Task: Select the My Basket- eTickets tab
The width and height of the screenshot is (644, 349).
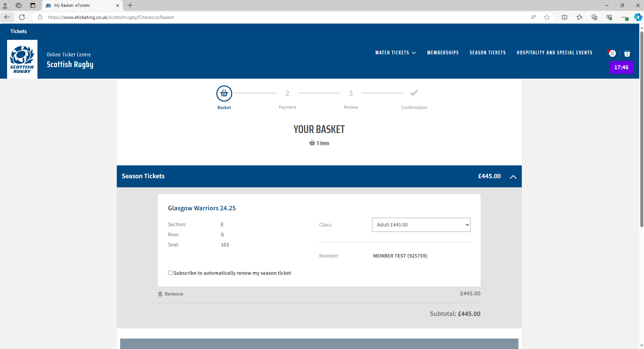Action: [x=82, y=5]
